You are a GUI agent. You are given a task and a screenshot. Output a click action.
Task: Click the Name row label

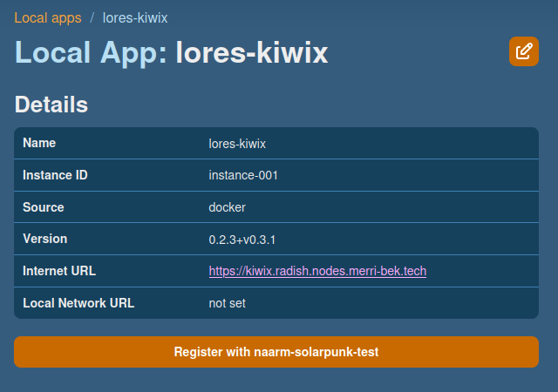pos(39,143)
